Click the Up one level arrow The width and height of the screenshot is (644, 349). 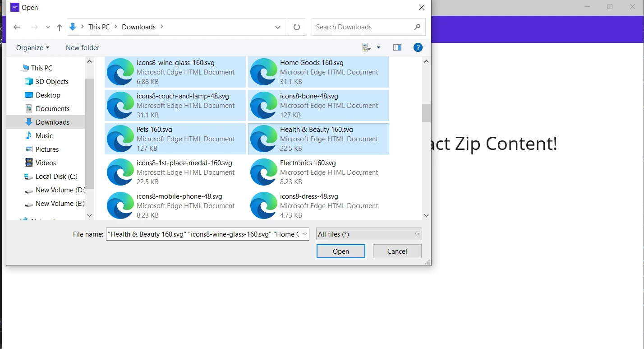click(x=59, y=27)
